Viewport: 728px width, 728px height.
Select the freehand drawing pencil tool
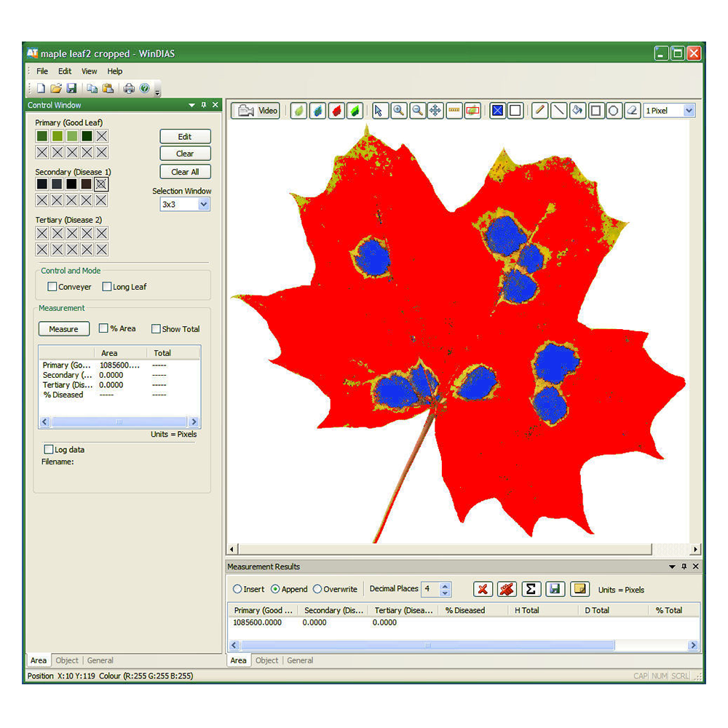pyautogui.click(x=539, y=110)
